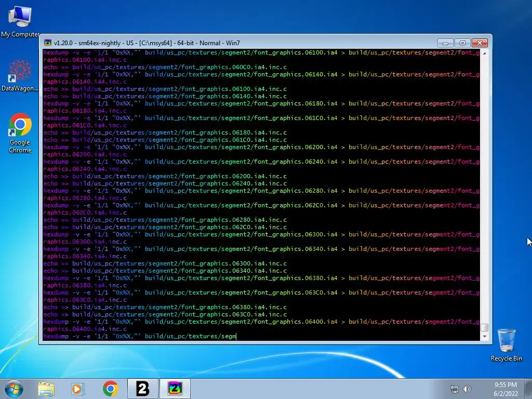Switch to the taskbar app with the '2' icon

coord(142,389)
